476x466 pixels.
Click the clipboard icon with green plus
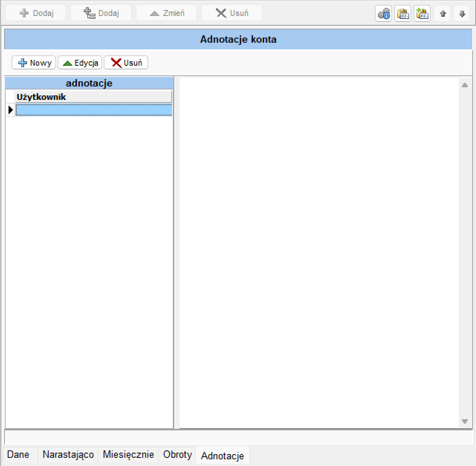[x=422, y=14]
